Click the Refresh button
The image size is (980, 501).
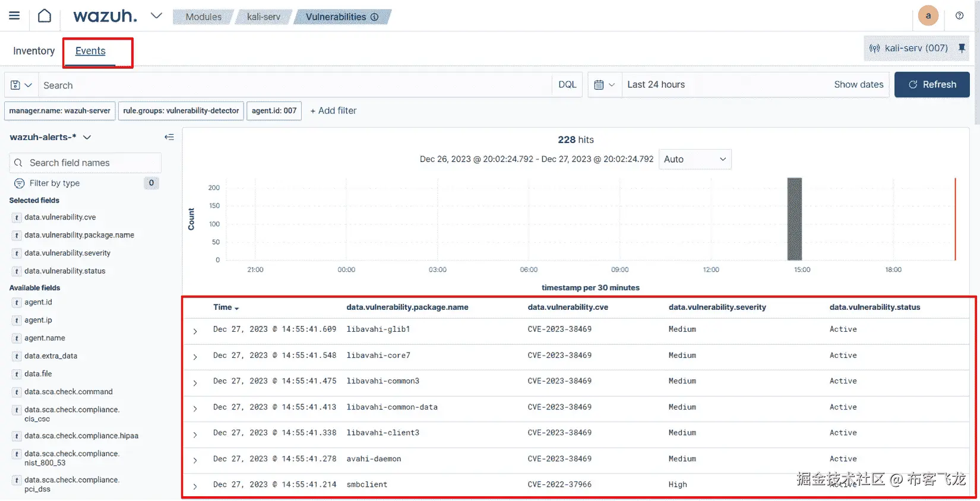pyautogui.click(x=932, y=84)
